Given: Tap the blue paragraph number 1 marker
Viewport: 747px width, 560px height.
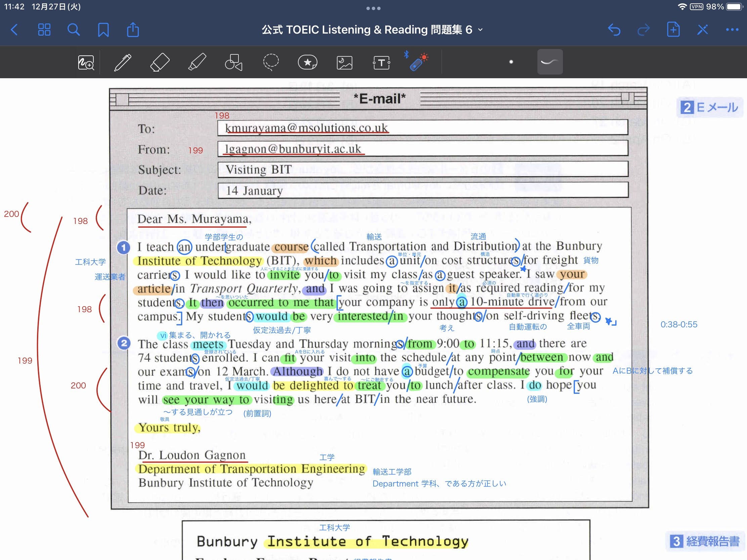Looking at the screenshot, I should (x=124, y=248).
